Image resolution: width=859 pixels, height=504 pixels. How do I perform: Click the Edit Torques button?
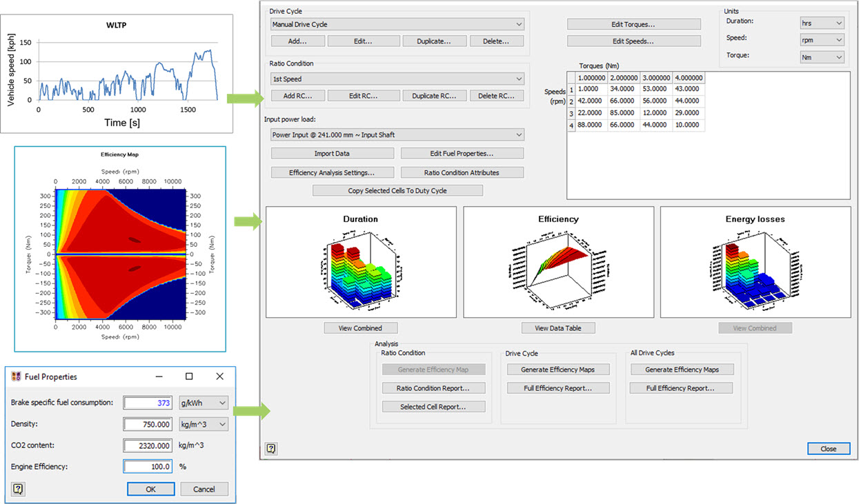pos(633,24)
